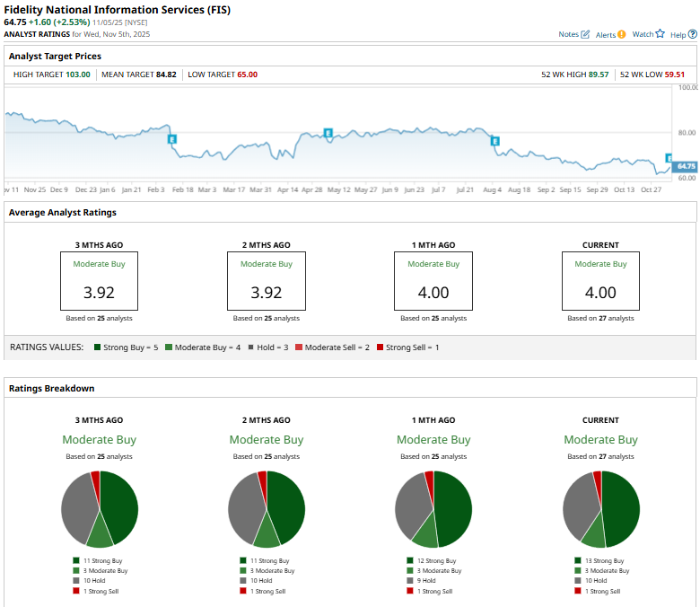Click the Current 4.00 rating box
The image size is (700, 607).
click(x=600, y=281)
